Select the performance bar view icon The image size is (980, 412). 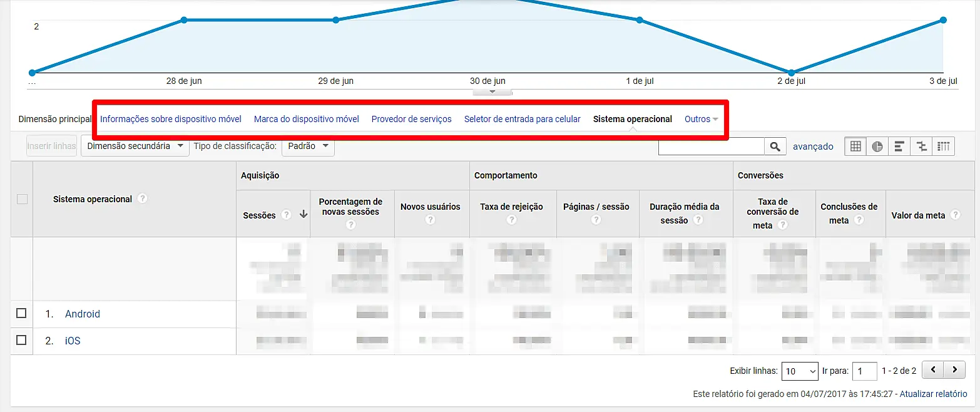coord(899,146)
